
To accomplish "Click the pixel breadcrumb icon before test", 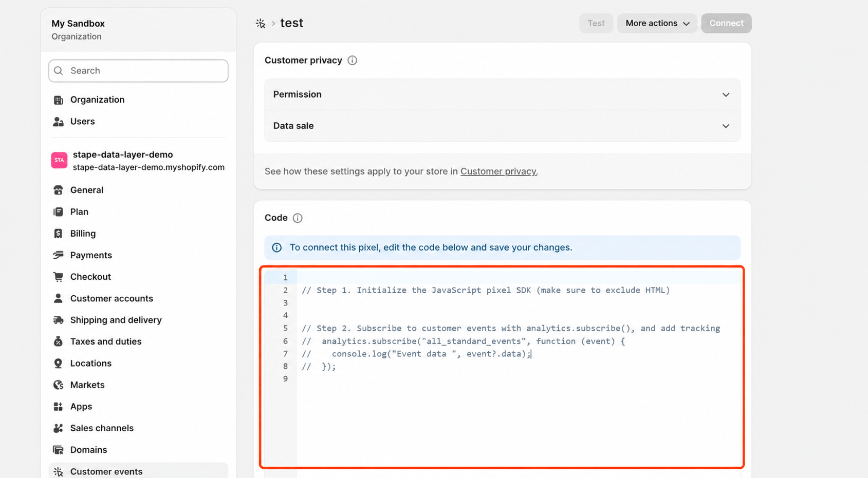I will pos(261,24).
